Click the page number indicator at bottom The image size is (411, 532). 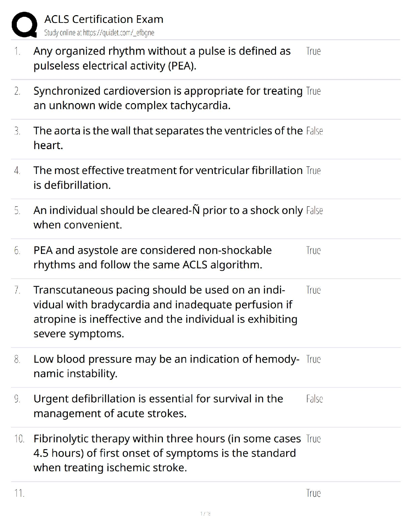[205, 514]
